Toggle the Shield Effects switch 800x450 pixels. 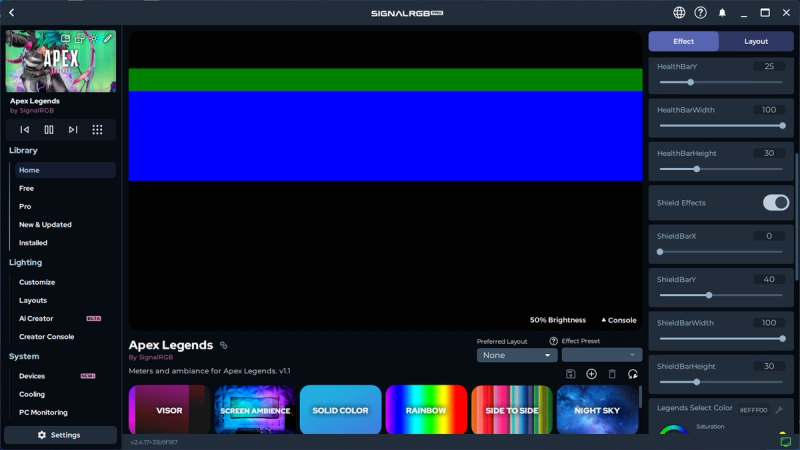(x=775, y=203)
